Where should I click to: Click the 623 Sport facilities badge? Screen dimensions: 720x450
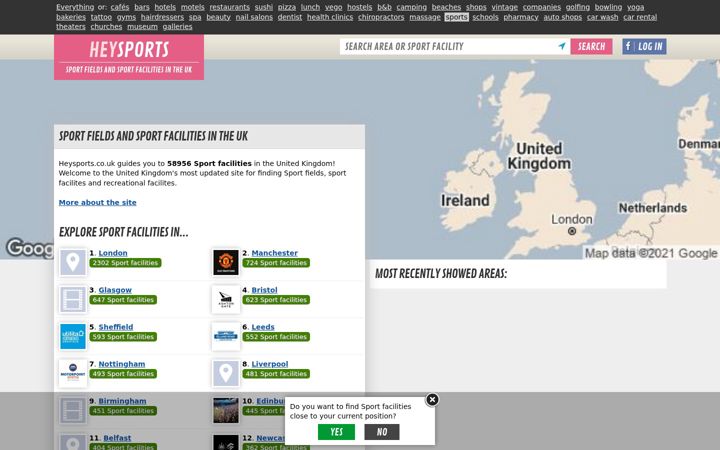pos(276,300)
